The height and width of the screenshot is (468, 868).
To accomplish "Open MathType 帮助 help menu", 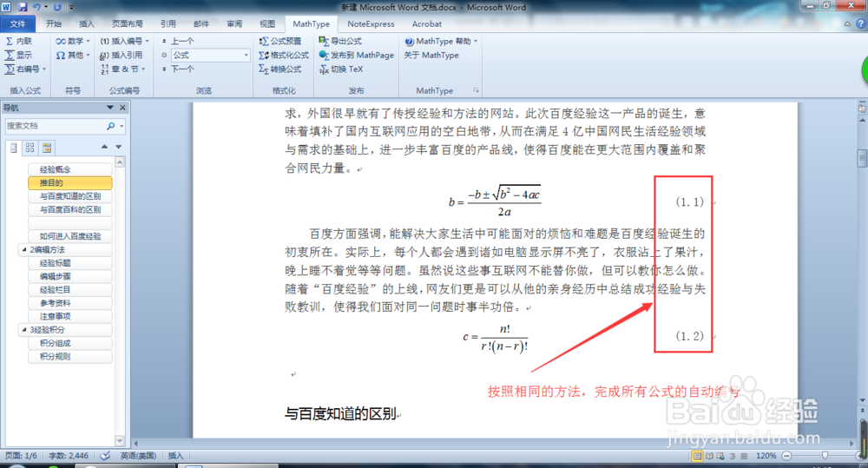I will (441, 41).
